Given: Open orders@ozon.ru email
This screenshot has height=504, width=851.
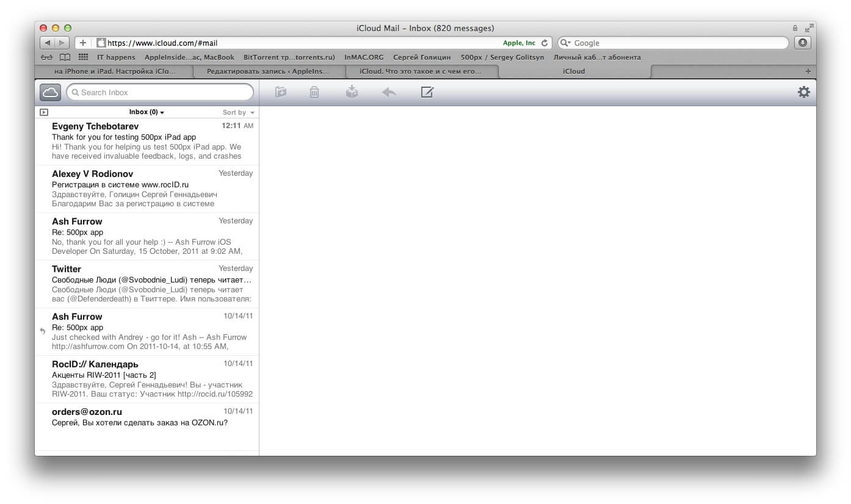Looking at the screenshot, I should tap(147, 427).
